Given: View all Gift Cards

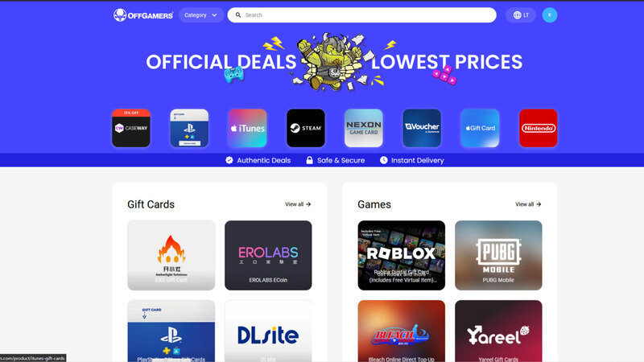Looking at the screenshot, I should click(x=298, y=204).
